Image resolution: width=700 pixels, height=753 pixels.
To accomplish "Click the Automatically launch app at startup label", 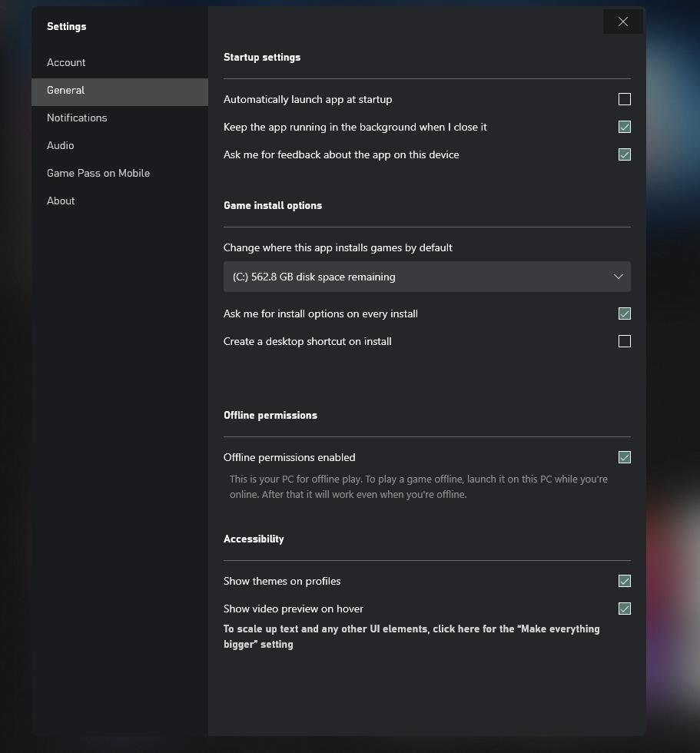I will click(x=308, y=99).
